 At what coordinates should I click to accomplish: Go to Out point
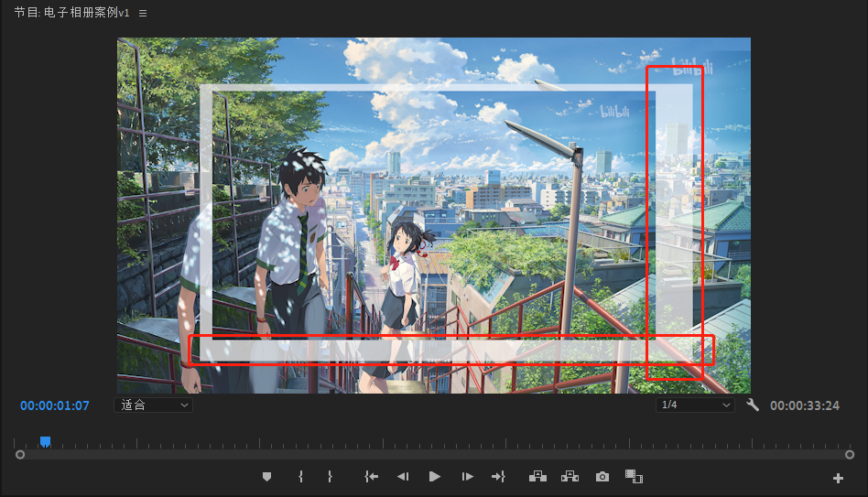(498, 477)
